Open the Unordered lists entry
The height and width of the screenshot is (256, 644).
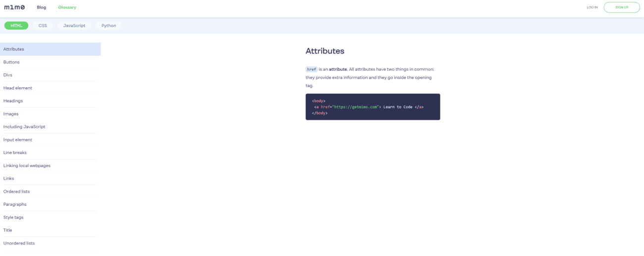coord(50,243)
